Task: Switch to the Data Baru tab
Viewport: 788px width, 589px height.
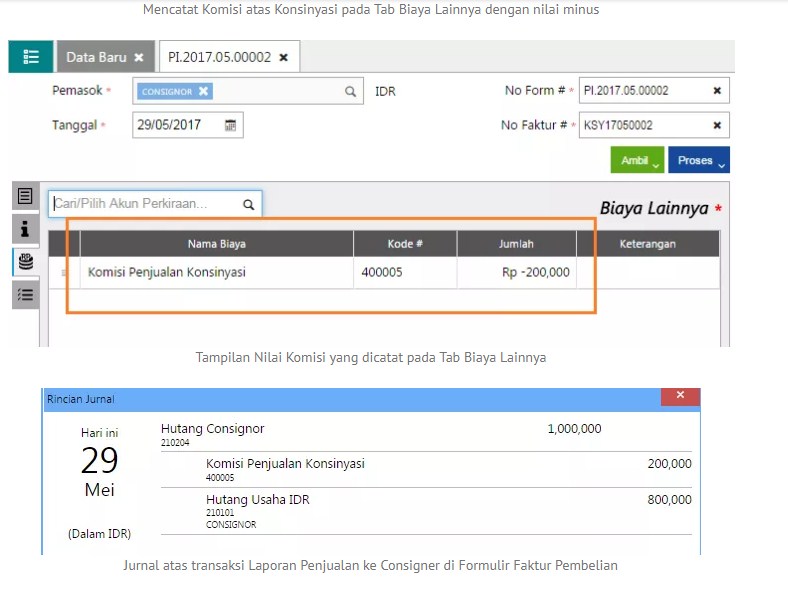Action: (96, 58)
